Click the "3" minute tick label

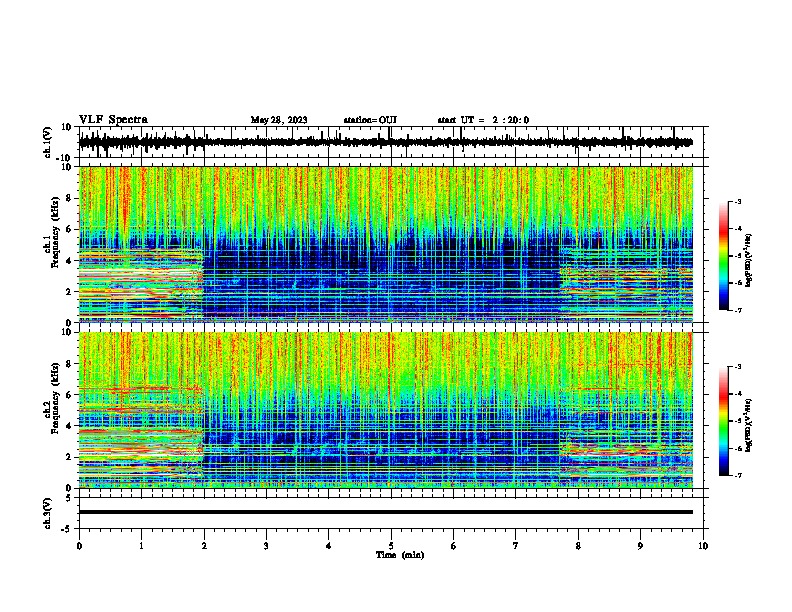coord(266,546)
